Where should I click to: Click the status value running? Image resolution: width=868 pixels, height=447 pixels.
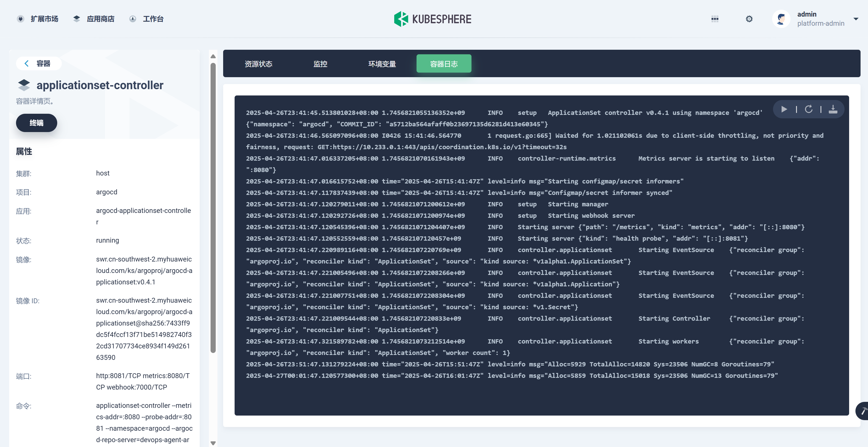(108, 240)
